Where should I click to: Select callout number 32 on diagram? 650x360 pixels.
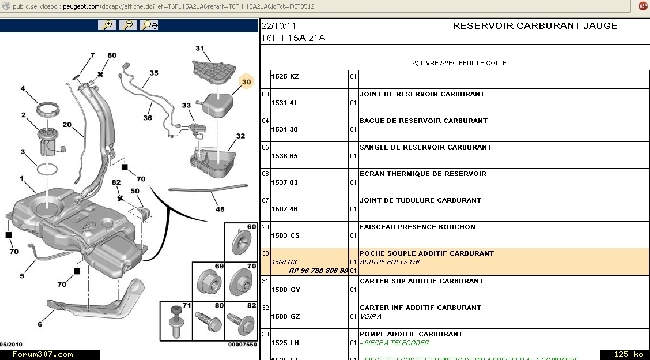tap(240, 136)
